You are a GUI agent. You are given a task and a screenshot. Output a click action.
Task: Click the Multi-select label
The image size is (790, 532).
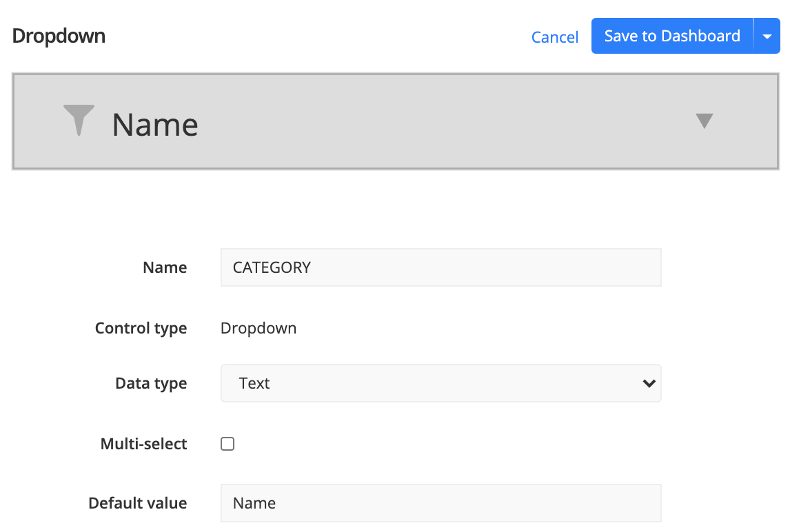[x=143, y=444]
